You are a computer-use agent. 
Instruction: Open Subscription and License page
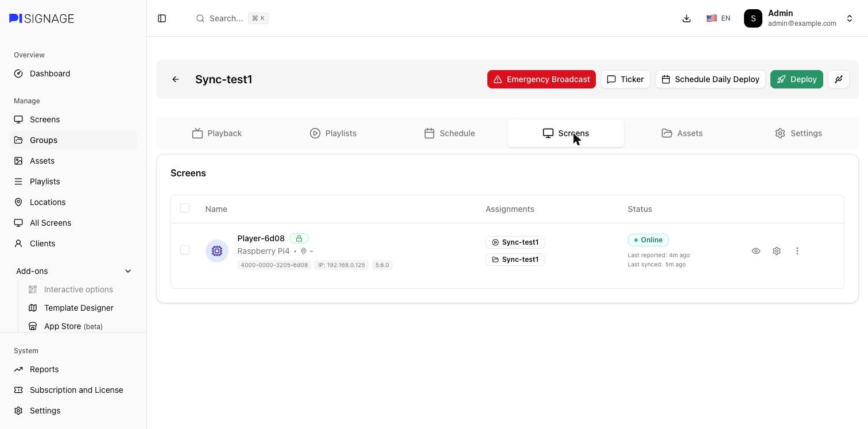point(73,390)
